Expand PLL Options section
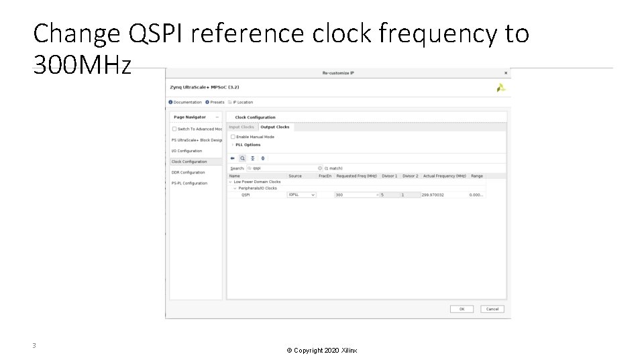 (233, 145)
